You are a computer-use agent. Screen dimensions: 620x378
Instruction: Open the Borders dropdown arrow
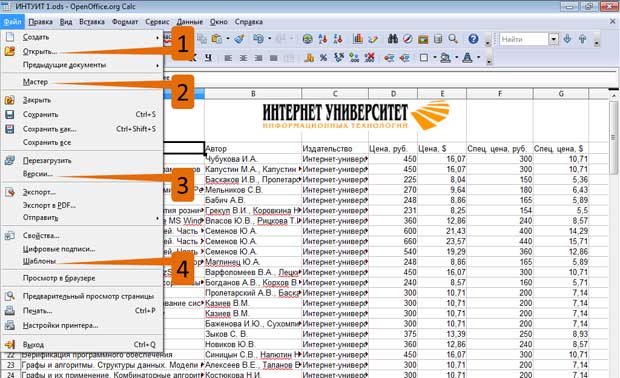coord(434,58)
